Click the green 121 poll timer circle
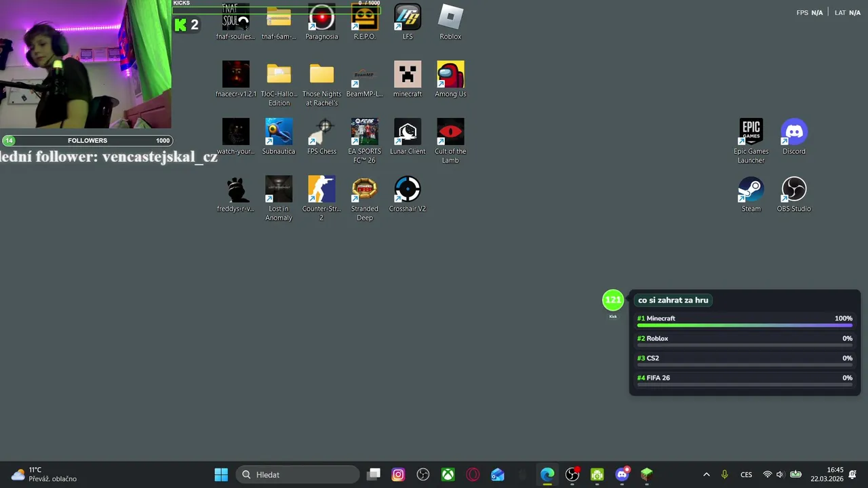868x488 pixels. click(x=613, y=300)
